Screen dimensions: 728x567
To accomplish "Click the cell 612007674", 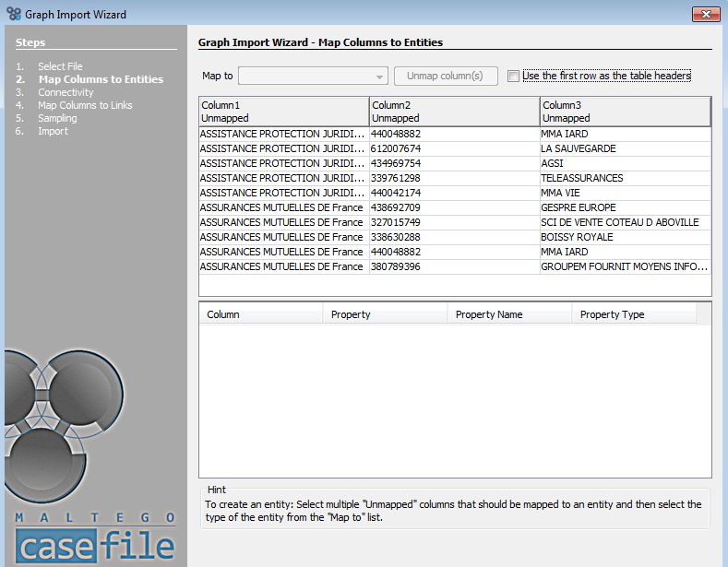I will click(455, 148).
